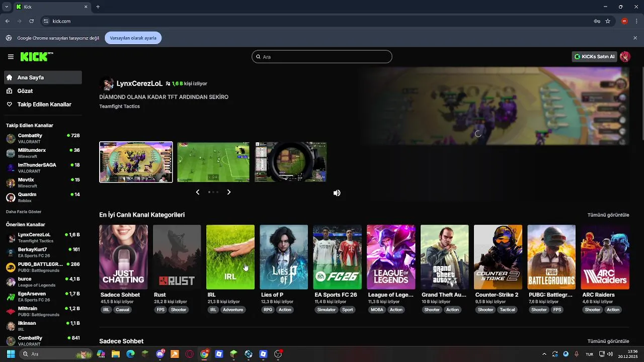Click the Casual tag under Sadece Sohbet
The height and width of the screenshot is (362, 644).
click(123, 310)
